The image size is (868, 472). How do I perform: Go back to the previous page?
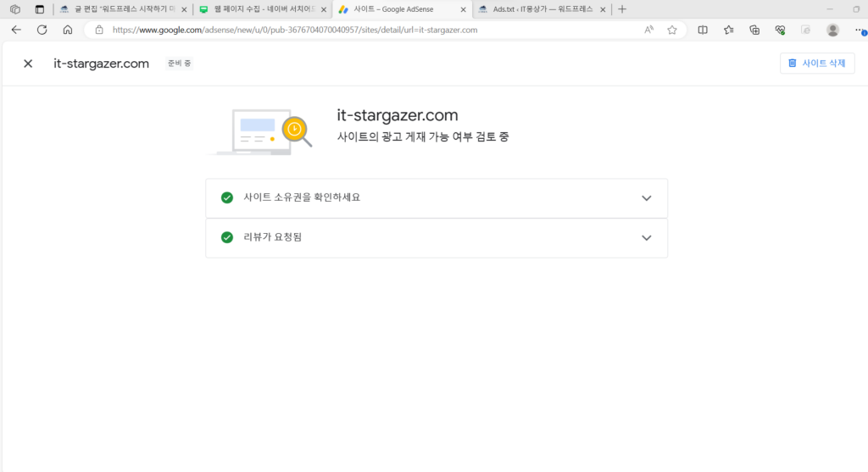16,30
